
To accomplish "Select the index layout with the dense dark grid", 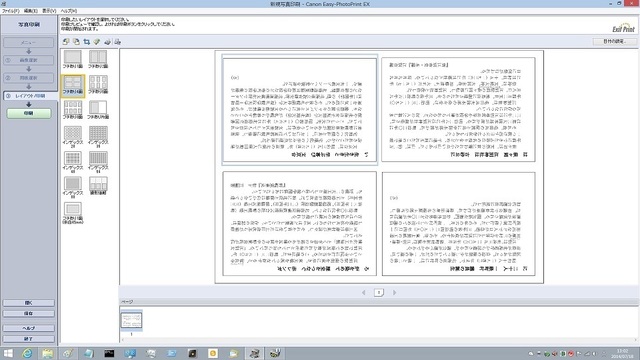I will tap(98, 136).
